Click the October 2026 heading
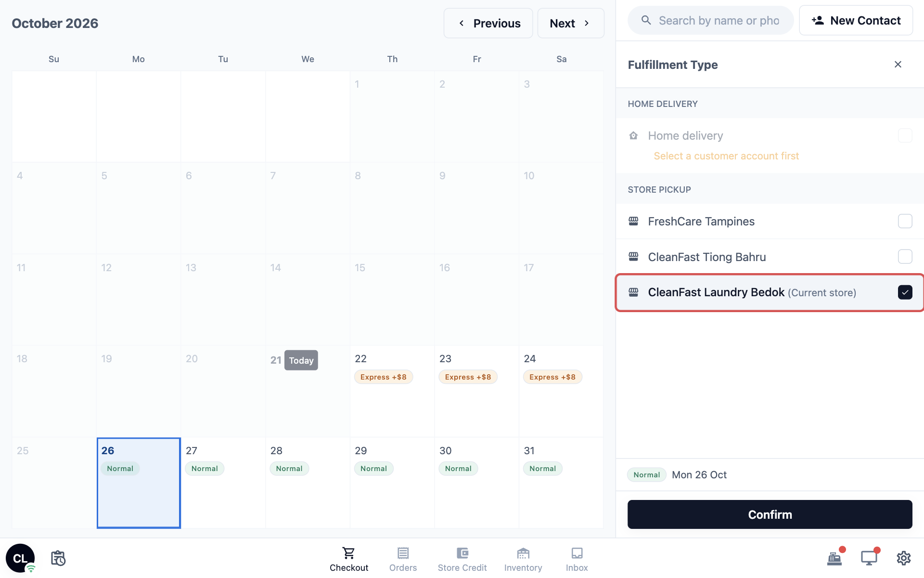Viewport: 924px width, 578px height. 55,23
